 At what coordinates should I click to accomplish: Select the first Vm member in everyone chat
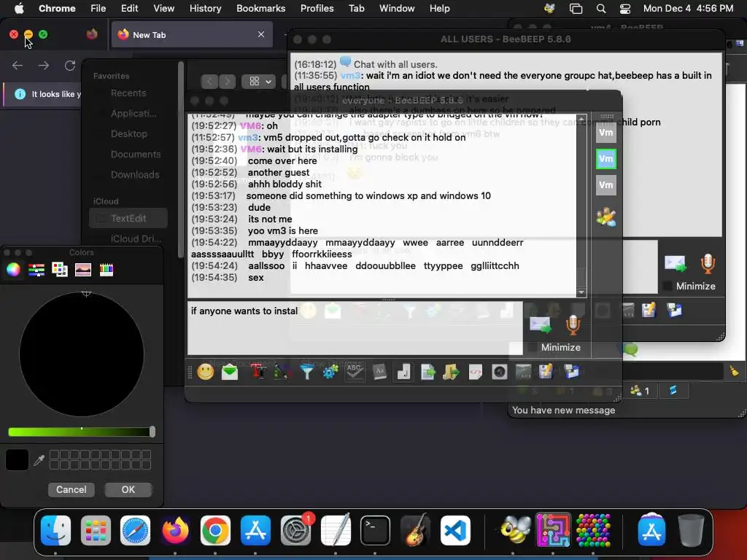[606, 133]
